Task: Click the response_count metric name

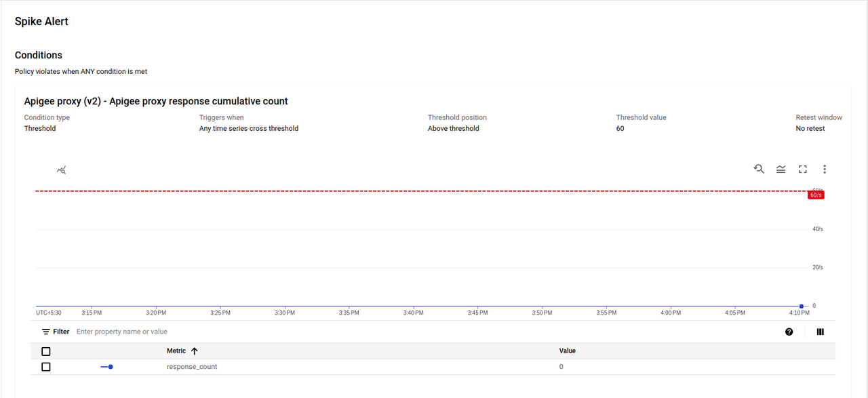Action: pos(192,367)
